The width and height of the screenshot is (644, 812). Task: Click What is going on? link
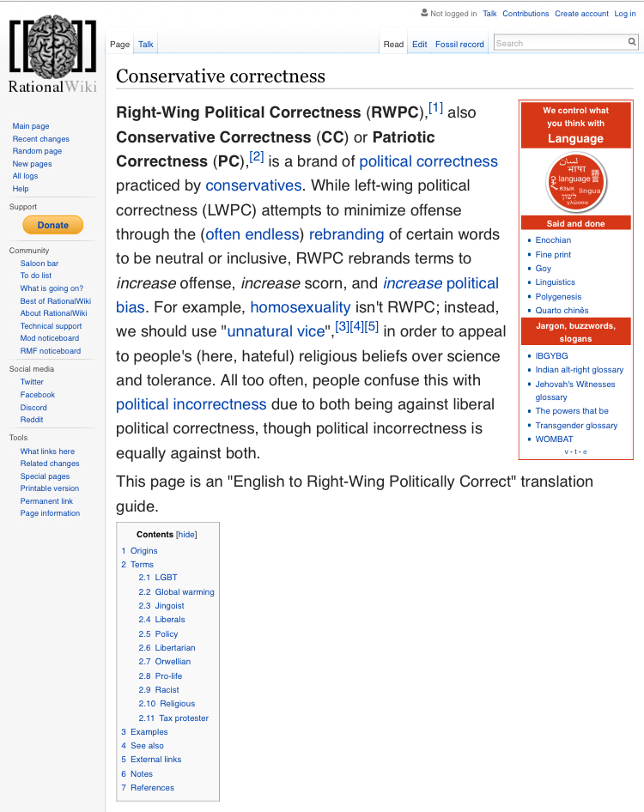(52, 288)
